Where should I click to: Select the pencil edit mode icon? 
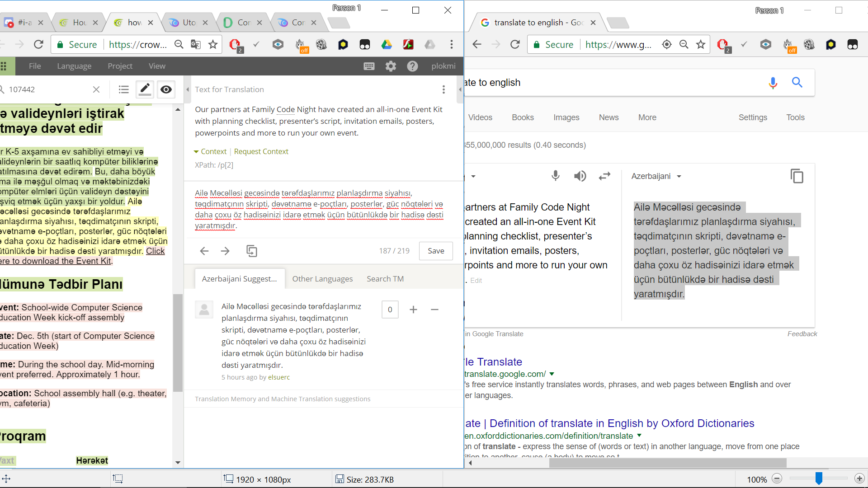pos(145,89)
